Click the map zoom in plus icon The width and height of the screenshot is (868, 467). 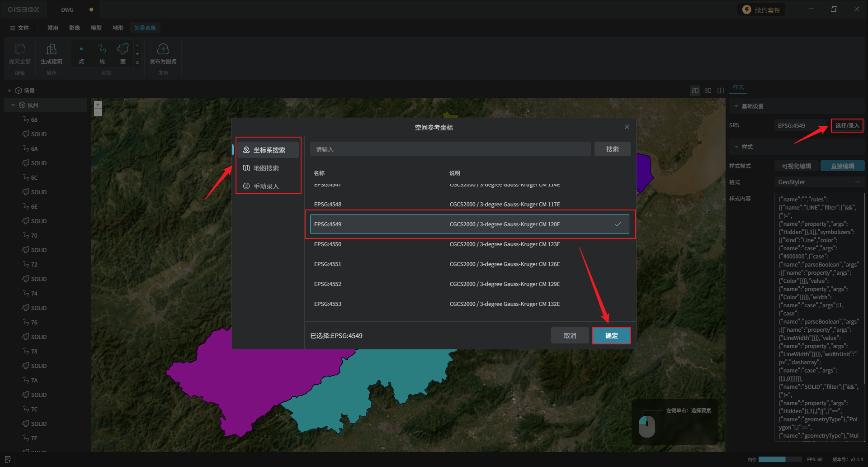(98, 105)
